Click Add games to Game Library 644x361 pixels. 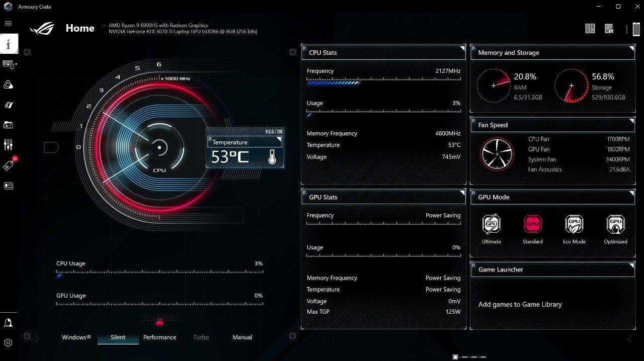pos(520,304)
